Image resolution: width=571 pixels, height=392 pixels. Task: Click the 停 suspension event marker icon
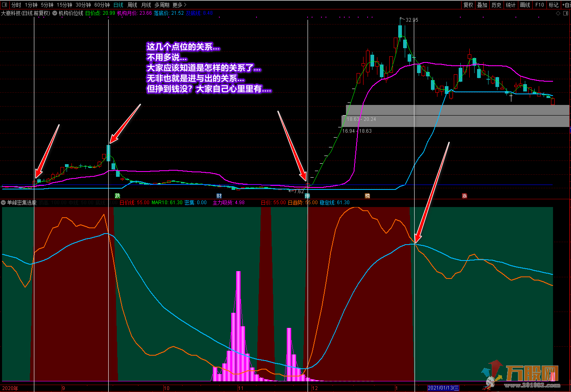pyautogui.click(x=308, y=196)
